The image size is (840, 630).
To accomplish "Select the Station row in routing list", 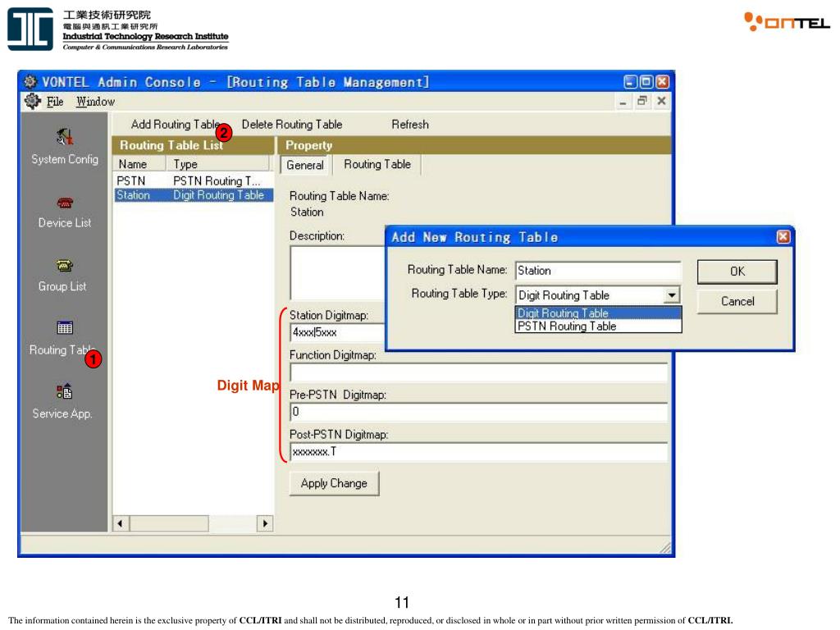I will [x=194, y=195].
